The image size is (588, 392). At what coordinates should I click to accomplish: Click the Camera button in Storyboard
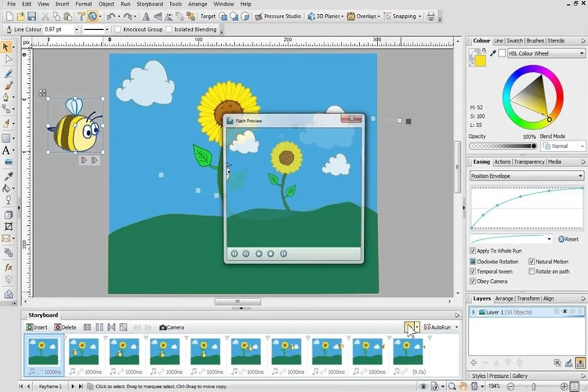pyautogui.click(x=172, y=327)
